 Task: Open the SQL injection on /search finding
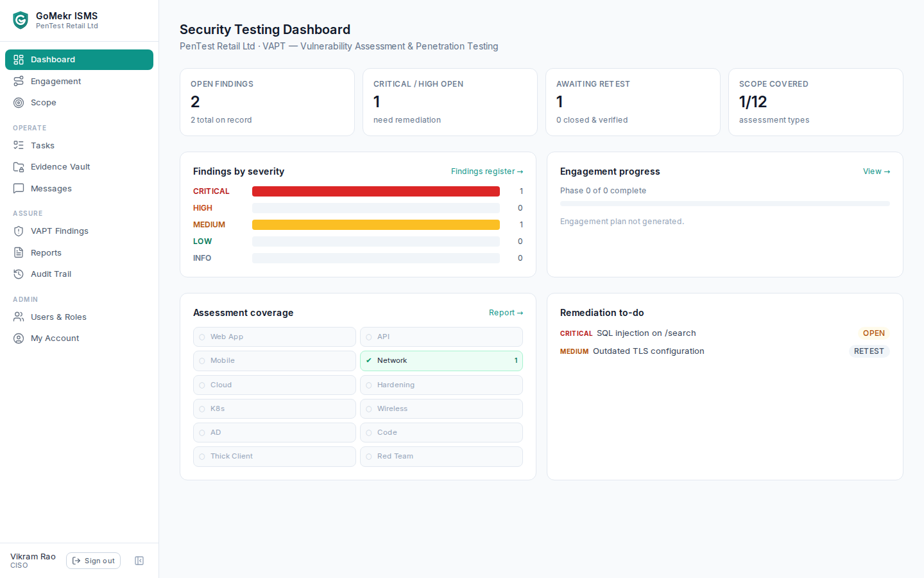(x=646, y=333)
